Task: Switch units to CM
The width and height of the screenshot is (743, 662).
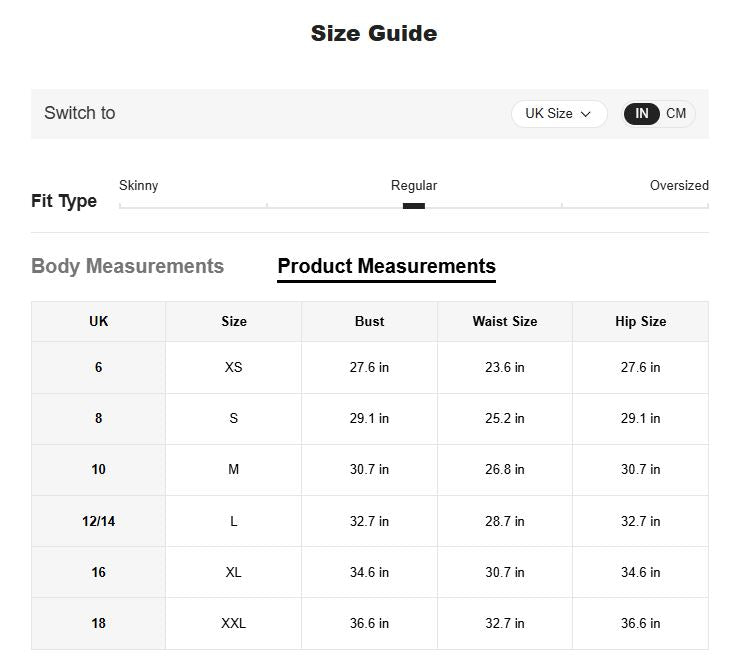Action: pos(677,114)
